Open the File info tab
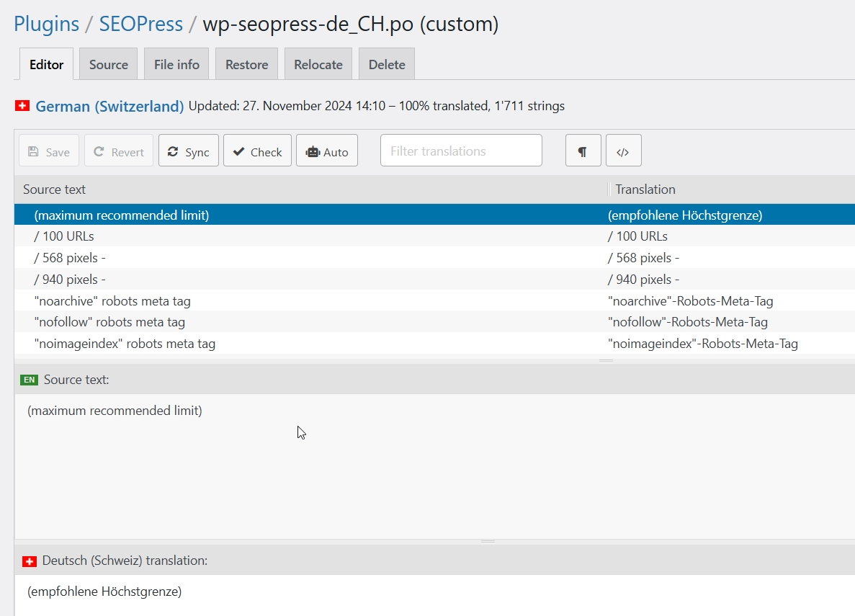 click(176, 64)
